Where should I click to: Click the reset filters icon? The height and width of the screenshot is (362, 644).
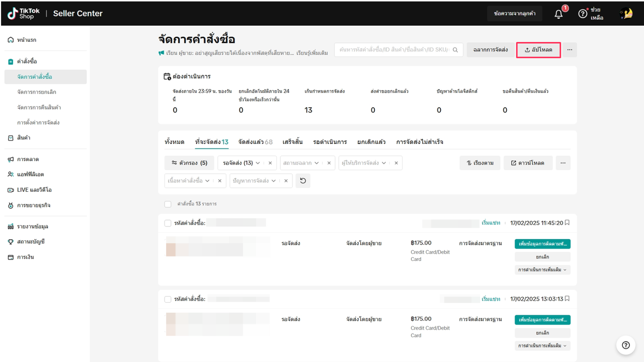(303, 181)
